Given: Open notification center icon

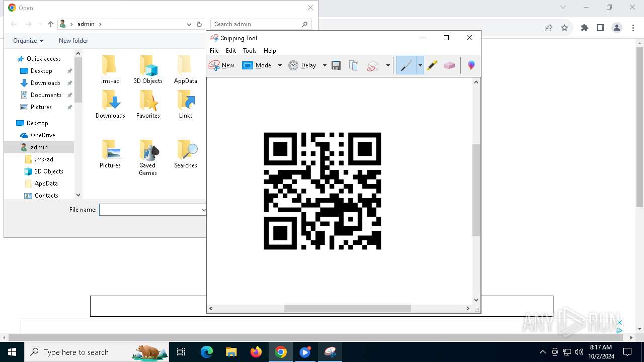Looking at the screenshot, I should [x=627, y=352].
